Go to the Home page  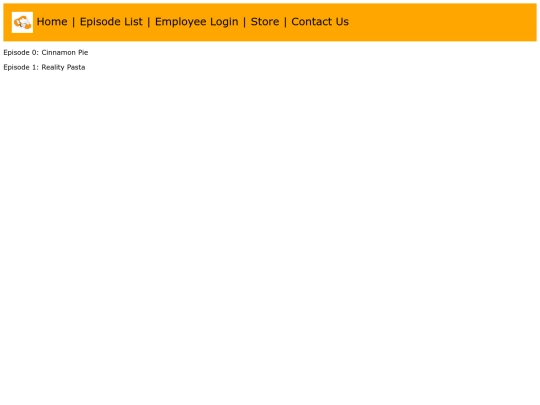[52, 22]
